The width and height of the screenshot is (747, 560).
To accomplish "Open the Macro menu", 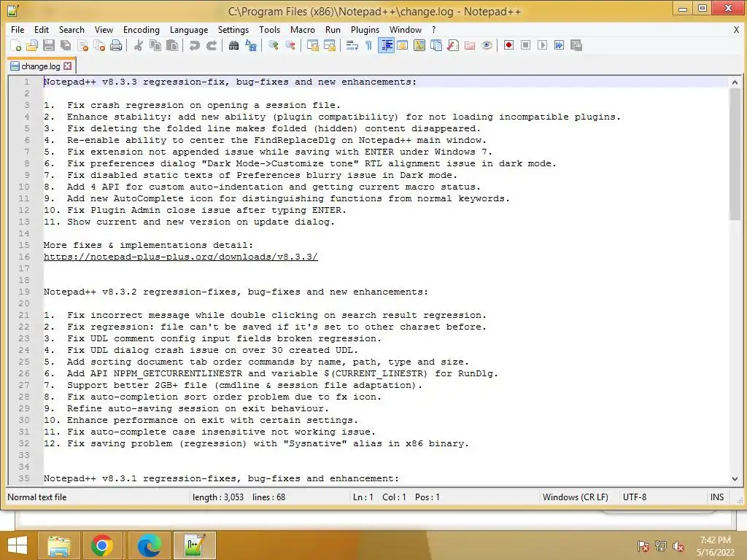I will pos(303,29).
